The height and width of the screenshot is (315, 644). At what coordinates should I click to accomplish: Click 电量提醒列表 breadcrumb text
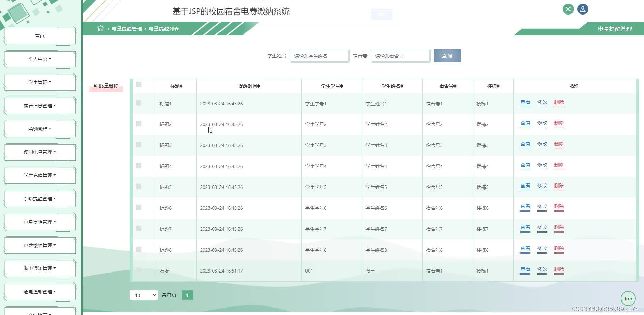(164, 29)
